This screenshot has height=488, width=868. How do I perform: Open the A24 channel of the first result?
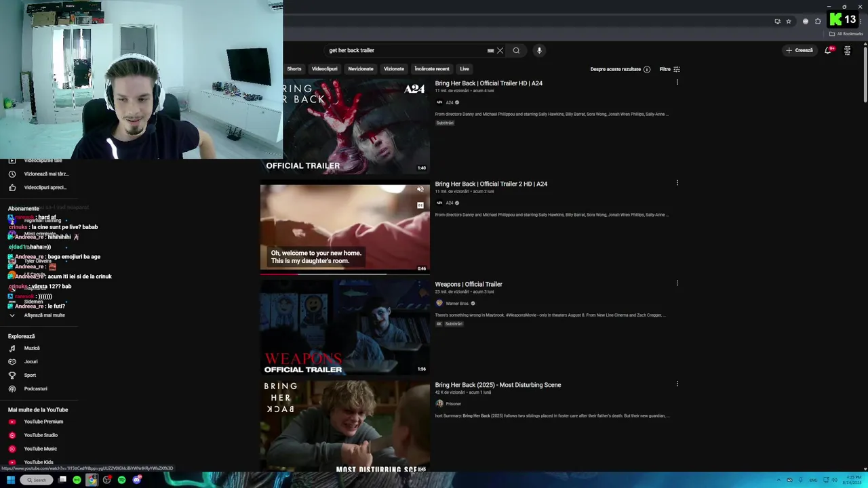click(x=450, y=102)
